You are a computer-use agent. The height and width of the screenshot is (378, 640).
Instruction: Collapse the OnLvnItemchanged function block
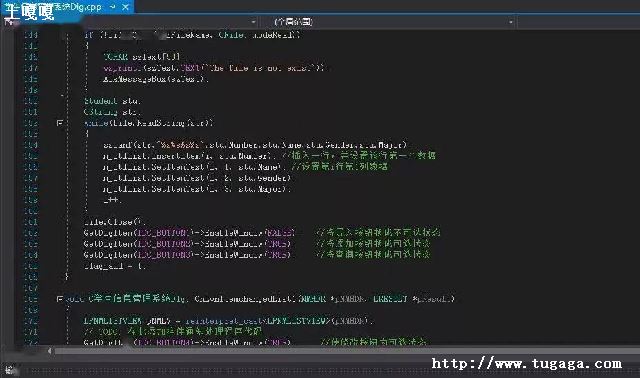(x=60, y=299)
